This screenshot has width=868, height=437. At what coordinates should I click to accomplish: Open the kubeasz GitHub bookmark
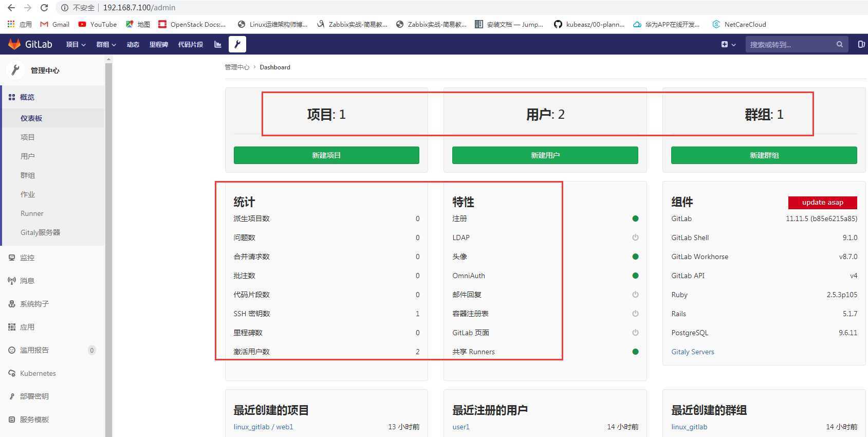click(589, 24)
